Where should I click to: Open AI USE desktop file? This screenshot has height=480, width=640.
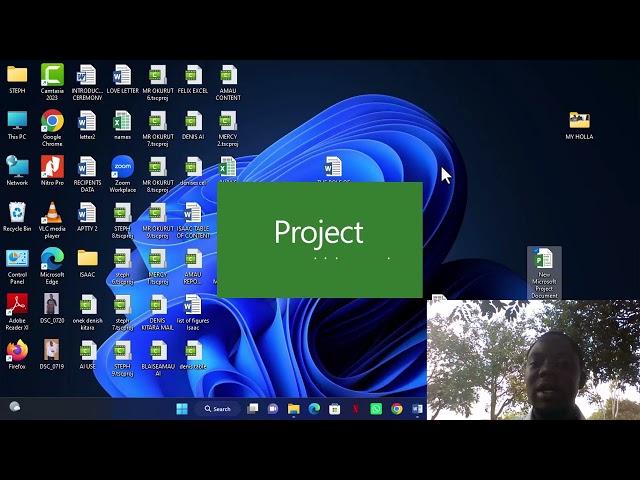tap(87, 355)
